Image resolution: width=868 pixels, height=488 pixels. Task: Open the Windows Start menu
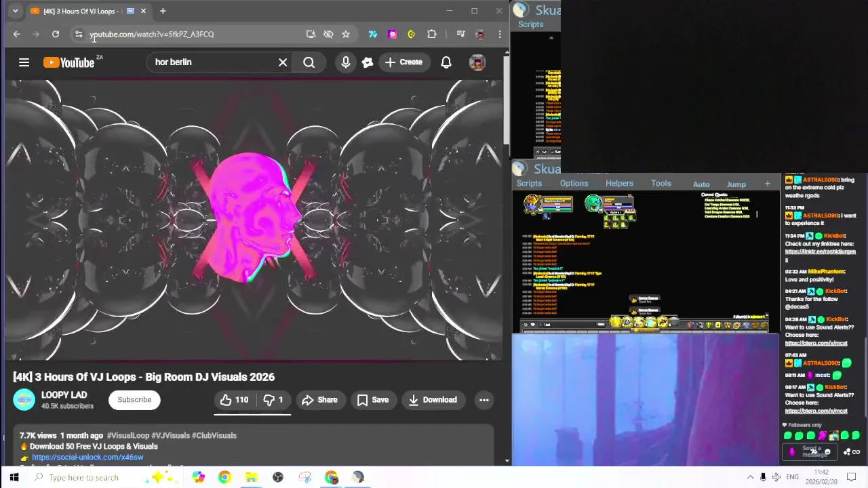click(x=14, y=477)
